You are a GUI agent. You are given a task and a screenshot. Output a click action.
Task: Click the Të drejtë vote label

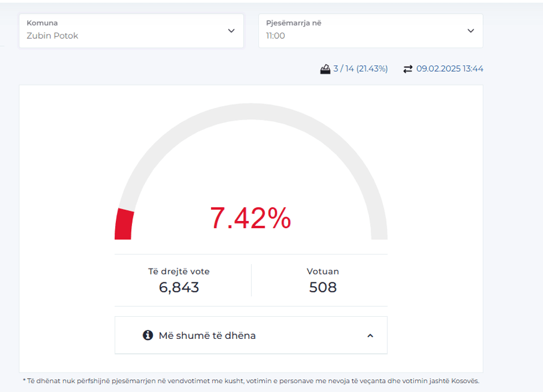[178, 271]
